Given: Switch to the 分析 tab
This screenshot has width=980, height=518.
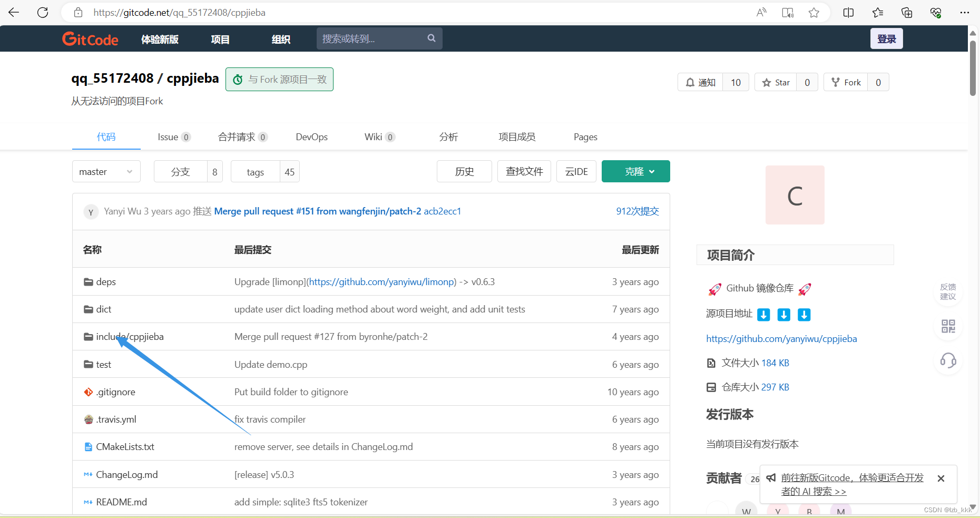Looking at the screenshot, I should [x=448, y=137].
